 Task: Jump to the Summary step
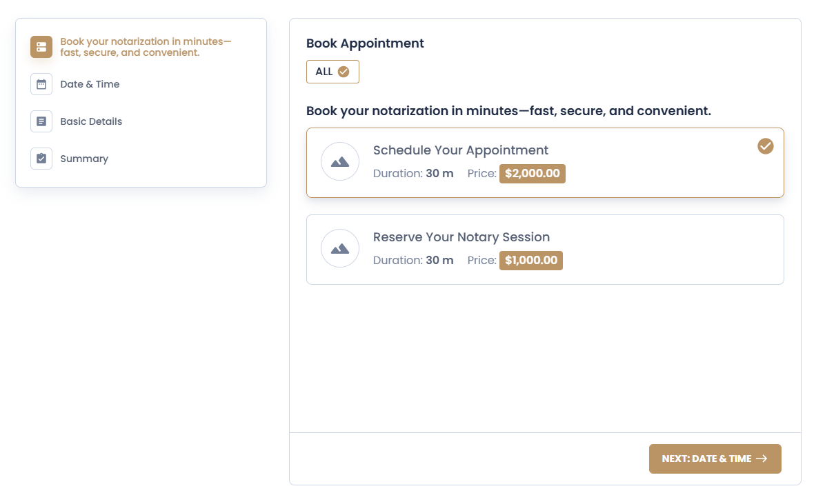point(84,159)
